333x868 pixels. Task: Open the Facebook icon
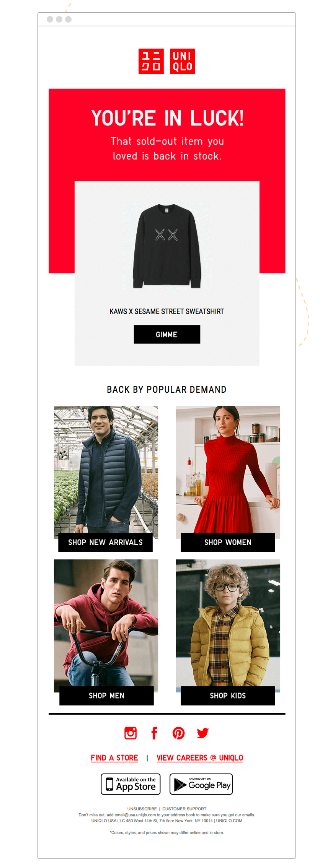[x=154, y=733]
